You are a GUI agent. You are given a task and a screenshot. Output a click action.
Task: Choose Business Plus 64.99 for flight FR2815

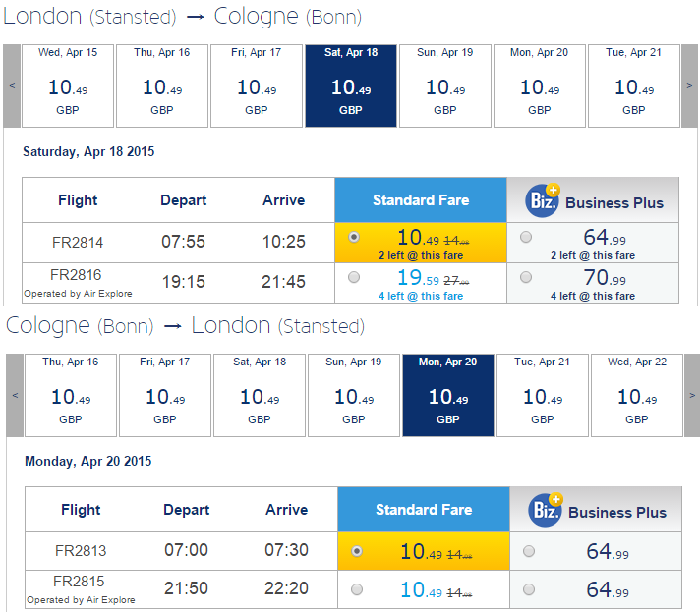529,589
